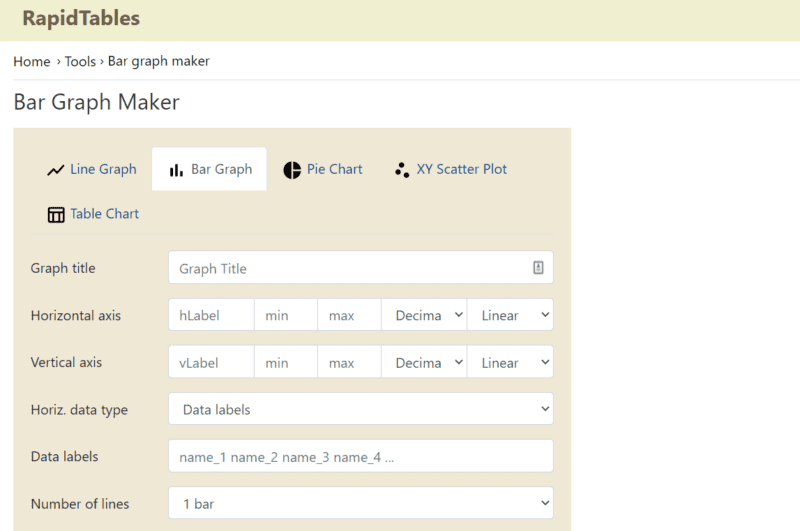Image resolution: width=800 pixels, height=531 pixels.
Task: Open the Tools breadcrumb link
Action: (80, 61)
